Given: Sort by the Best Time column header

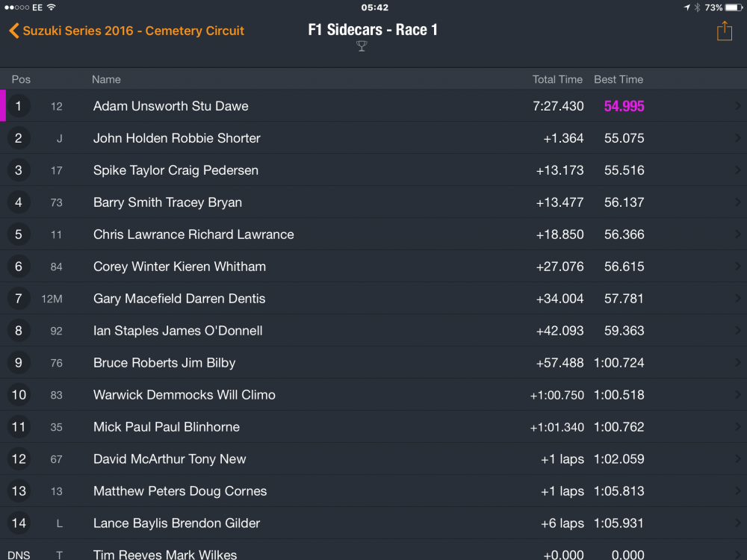Looking at the screenshot, I should tap(618, 79).
